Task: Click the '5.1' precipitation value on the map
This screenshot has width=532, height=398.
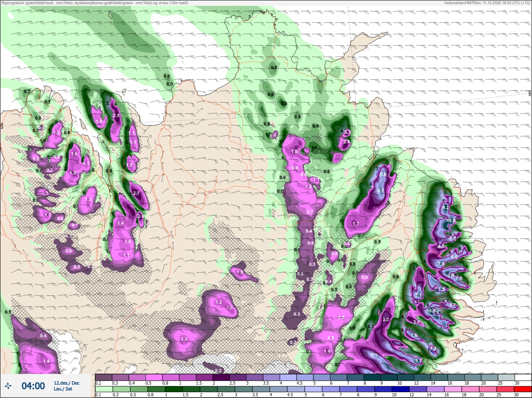Action: pyautogui.click(x=374, y=355)
